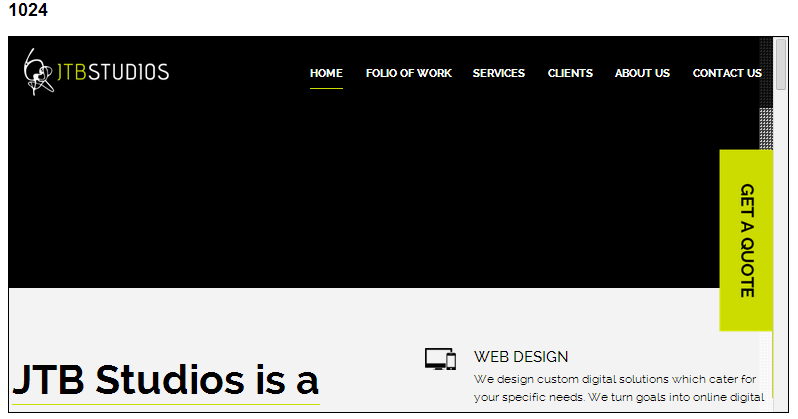This screenshot has width=798, height=419.
Task: Navigate to About Us
Action: [x=642, y=73]
